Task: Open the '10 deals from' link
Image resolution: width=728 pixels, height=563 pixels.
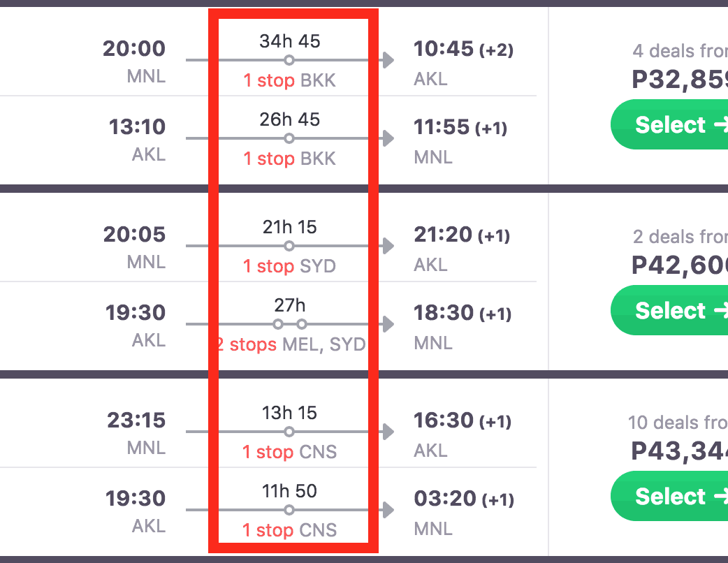Action: 678,423
